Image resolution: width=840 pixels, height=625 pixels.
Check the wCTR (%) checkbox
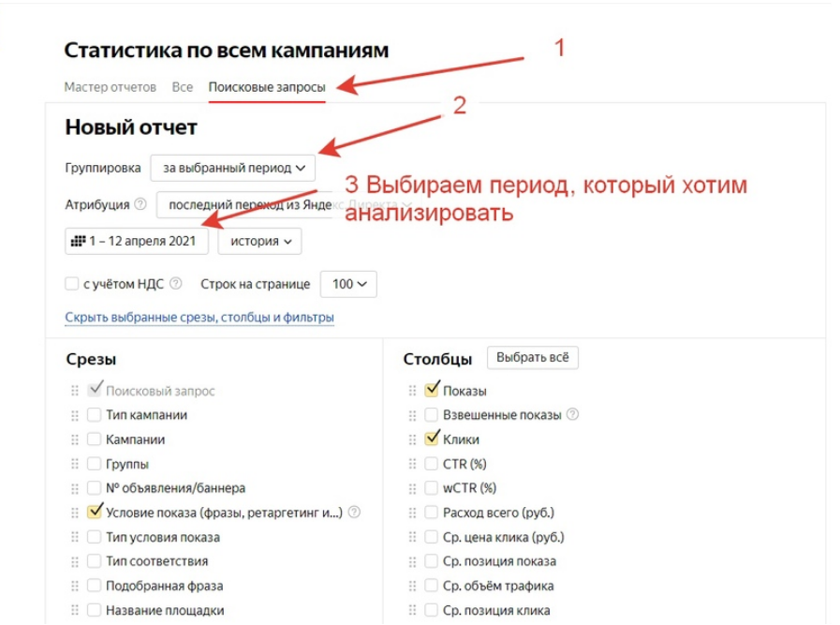(x=431, y=488)
